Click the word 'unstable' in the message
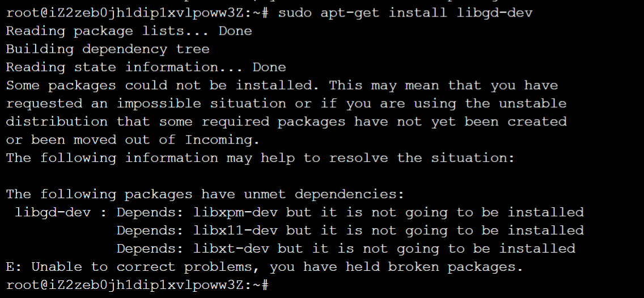This screenshot has width=644, height=298. (x=533, y=103)
